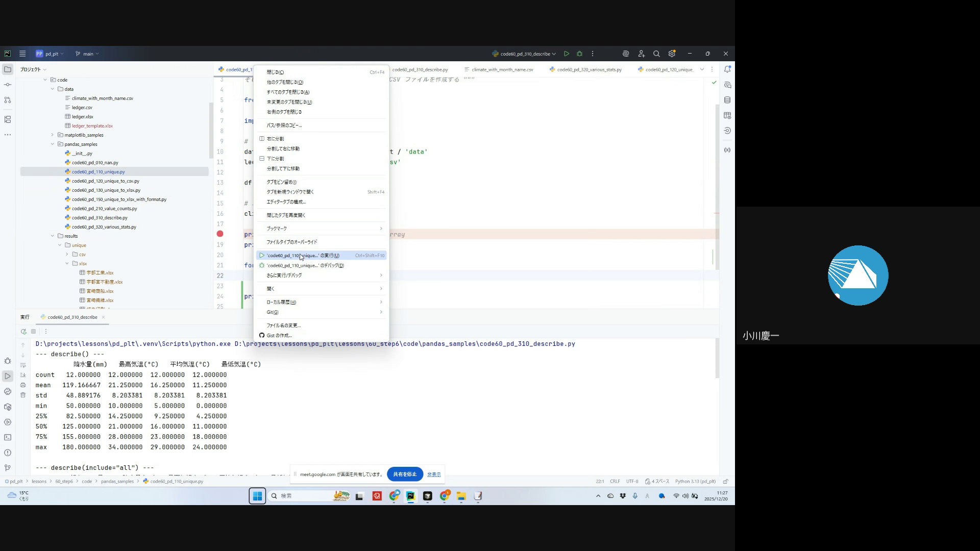The width and height of the screenshot is (980, 551).
Task: Open the Search Everywhere magnifier icon
Action: pos(656,54)
